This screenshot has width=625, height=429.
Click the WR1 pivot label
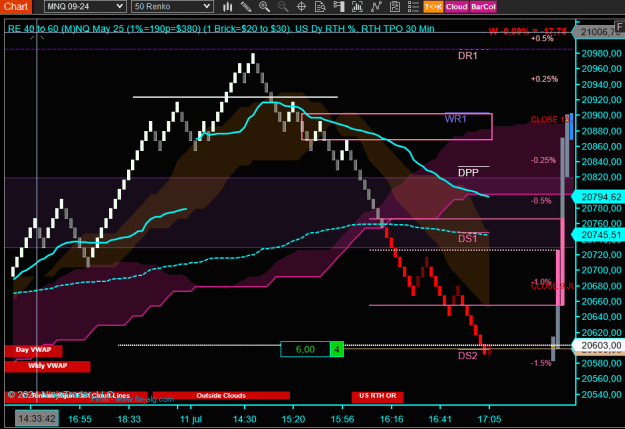[456, 119]
